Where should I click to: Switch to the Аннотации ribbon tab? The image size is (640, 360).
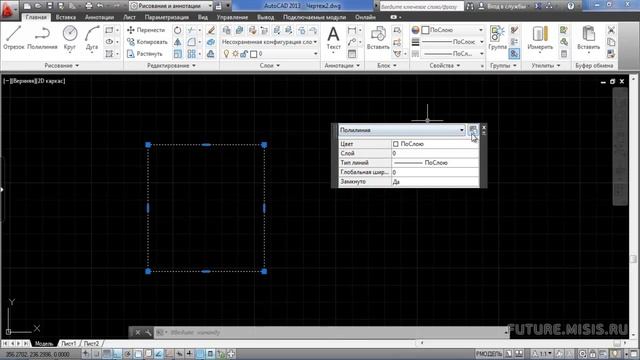99,17
